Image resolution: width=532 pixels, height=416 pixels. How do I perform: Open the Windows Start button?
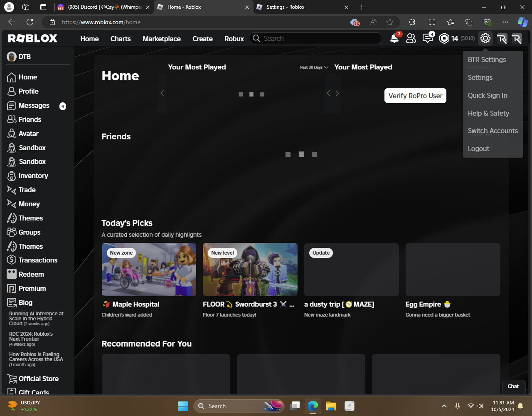(x=183, y=406)
